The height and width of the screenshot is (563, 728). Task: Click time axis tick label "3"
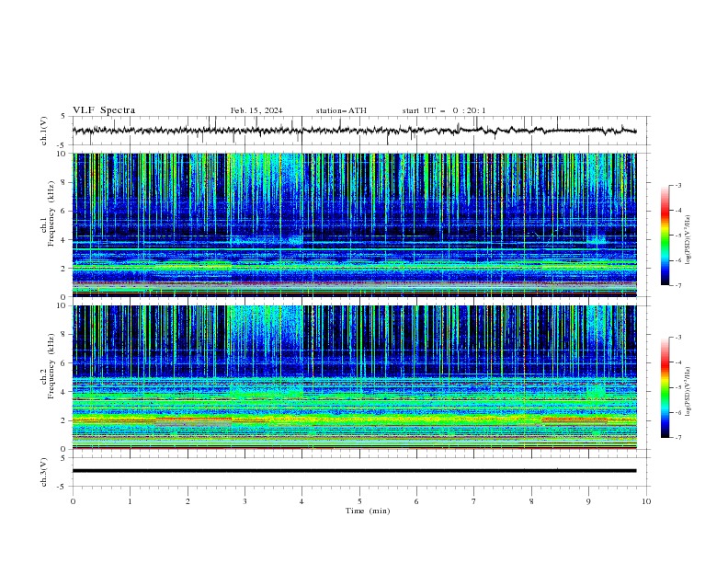245,501
